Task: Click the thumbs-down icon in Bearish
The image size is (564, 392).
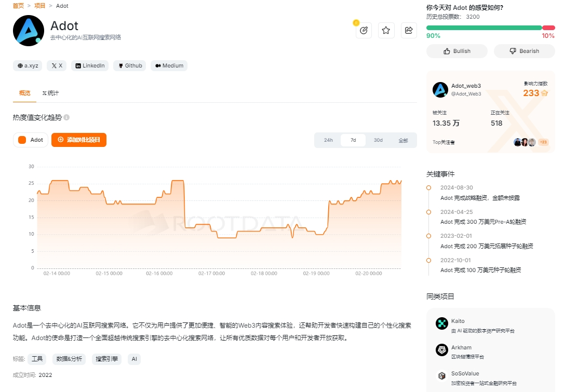Action: 513,51
